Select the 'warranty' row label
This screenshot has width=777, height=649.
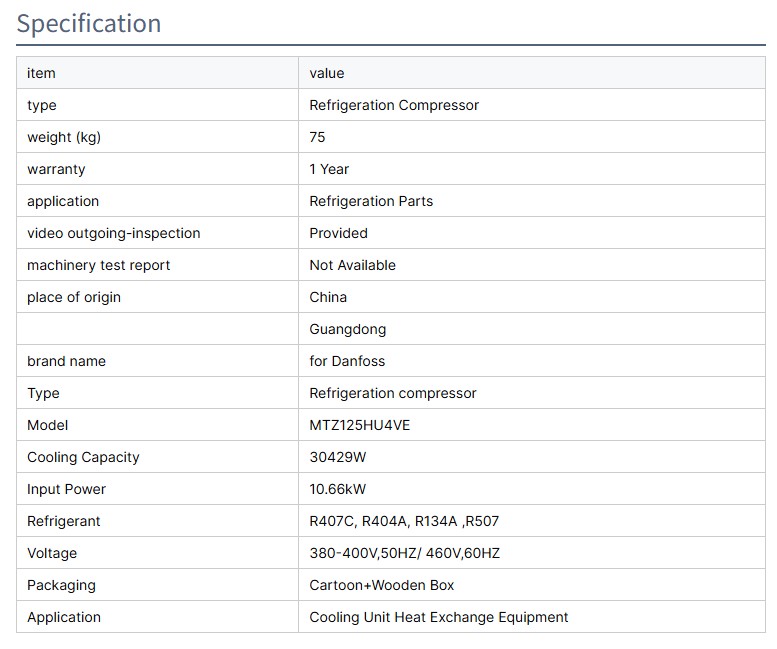56,169
